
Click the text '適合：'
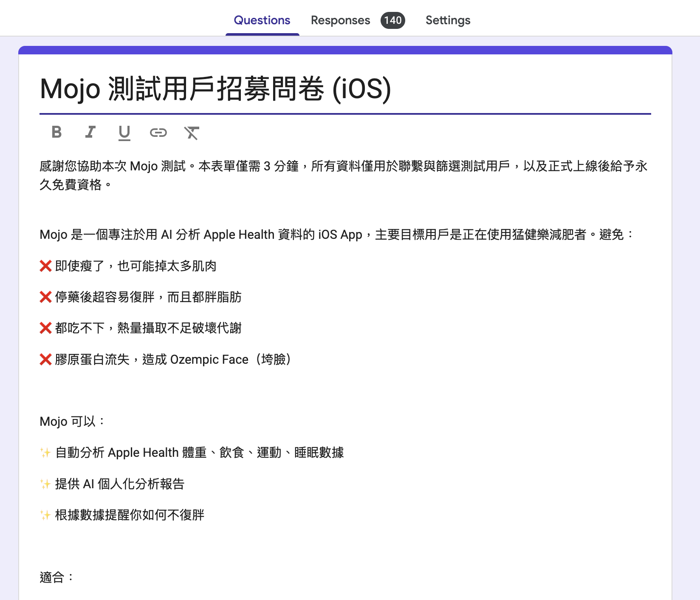click(x=57, y=577)
